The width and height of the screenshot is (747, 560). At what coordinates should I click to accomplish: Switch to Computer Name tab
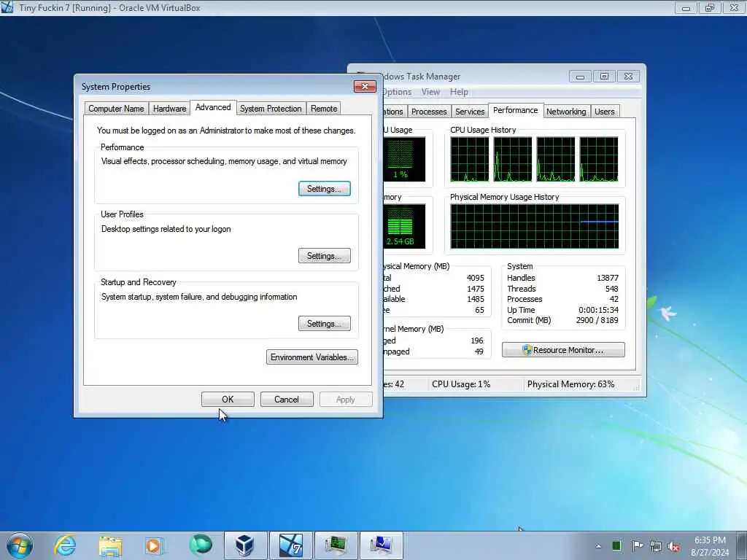point(116,109)
